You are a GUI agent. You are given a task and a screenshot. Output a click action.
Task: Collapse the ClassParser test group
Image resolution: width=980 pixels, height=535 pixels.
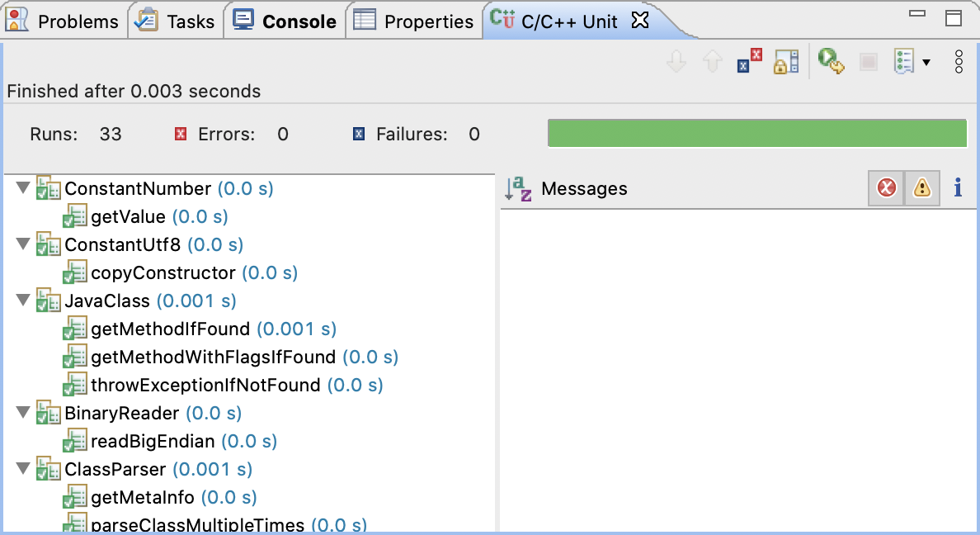tap(22, 468)
